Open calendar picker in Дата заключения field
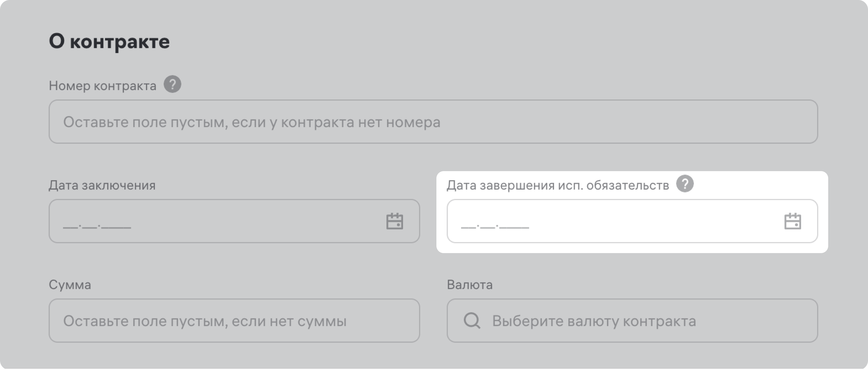The image size is (868, 370). (x=394, y=221)
